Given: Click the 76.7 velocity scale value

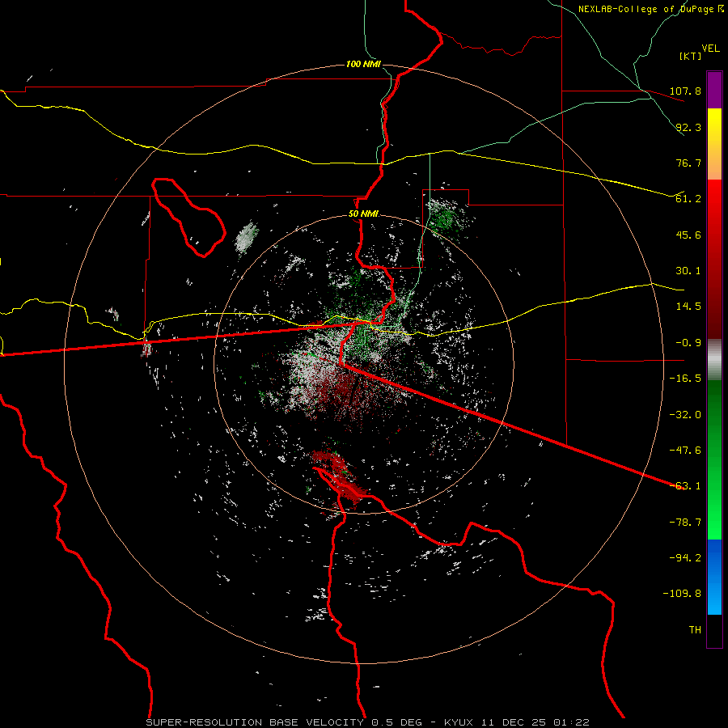Looking at the screenshot, I should coord(688,163).
